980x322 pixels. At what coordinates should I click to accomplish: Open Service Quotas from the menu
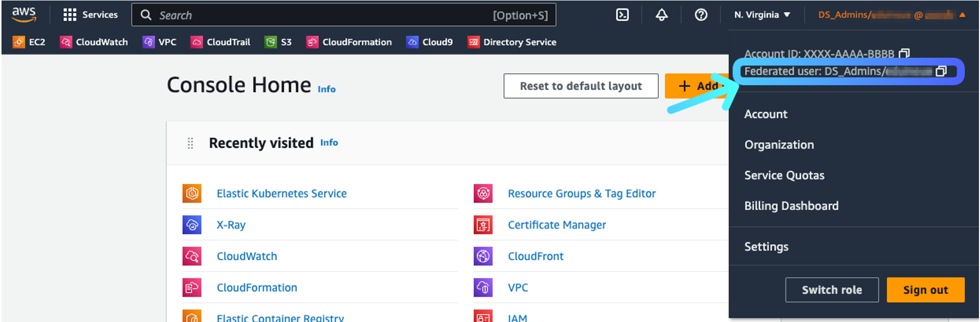point(784,175)
